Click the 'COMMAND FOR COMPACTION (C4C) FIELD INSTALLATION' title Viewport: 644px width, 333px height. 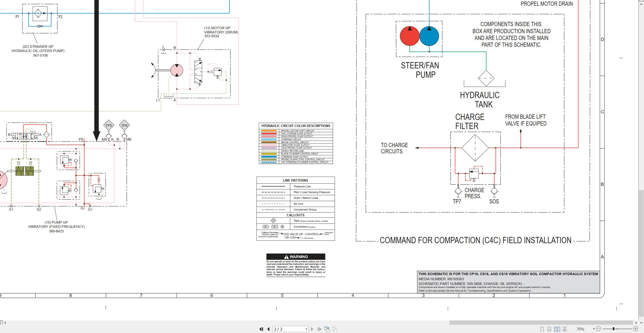(475, 240)
